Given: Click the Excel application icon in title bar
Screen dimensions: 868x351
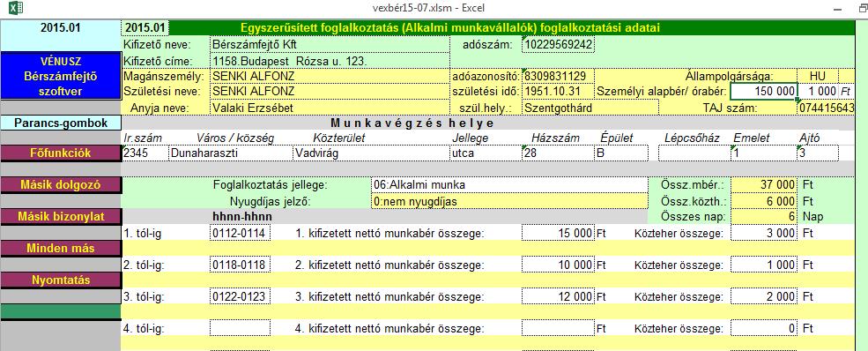Looking at the screenshot, I should (15, 8).
